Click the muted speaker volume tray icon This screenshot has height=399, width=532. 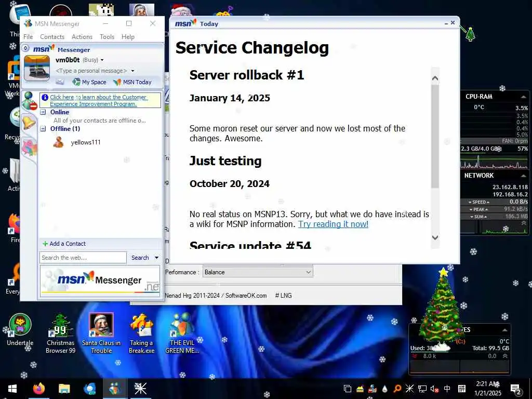(x=435, y=389)
